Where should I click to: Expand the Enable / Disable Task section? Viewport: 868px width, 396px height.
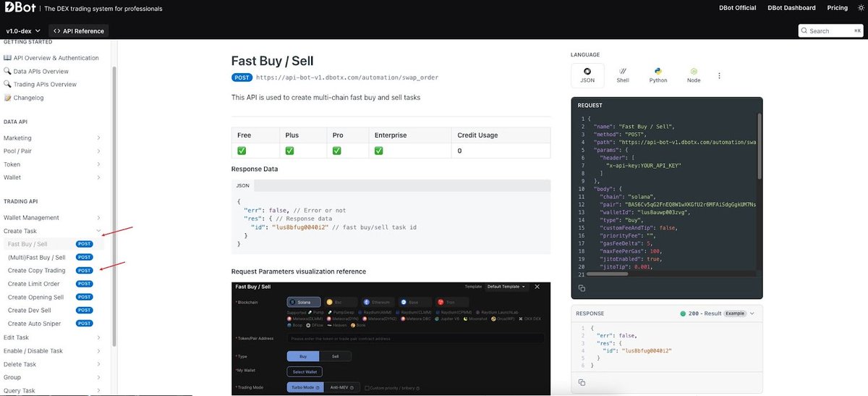tap(52, 350)
